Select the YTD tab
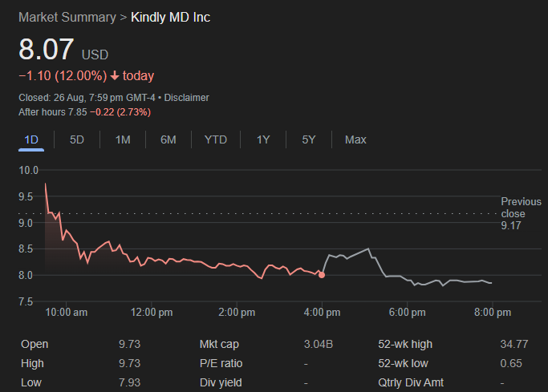The image size is (548, 392). pos(216,139)
